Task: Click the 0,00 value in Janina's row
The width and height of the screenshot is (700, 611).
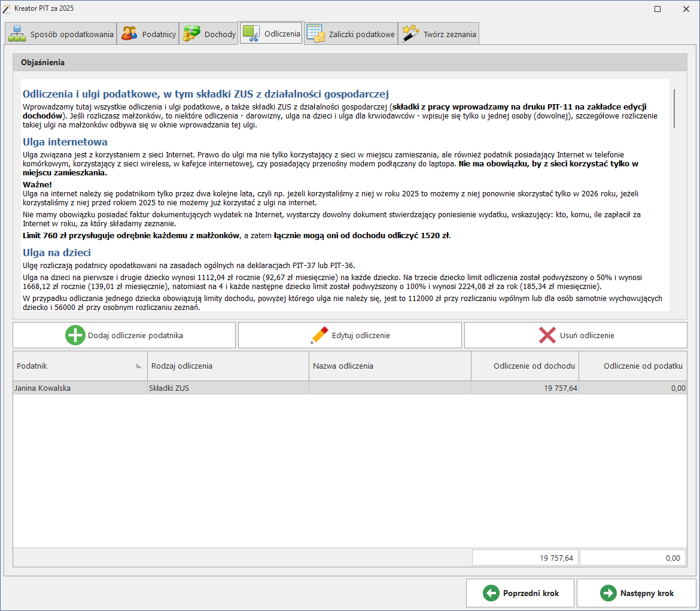Action: click(x=678, y=388)
